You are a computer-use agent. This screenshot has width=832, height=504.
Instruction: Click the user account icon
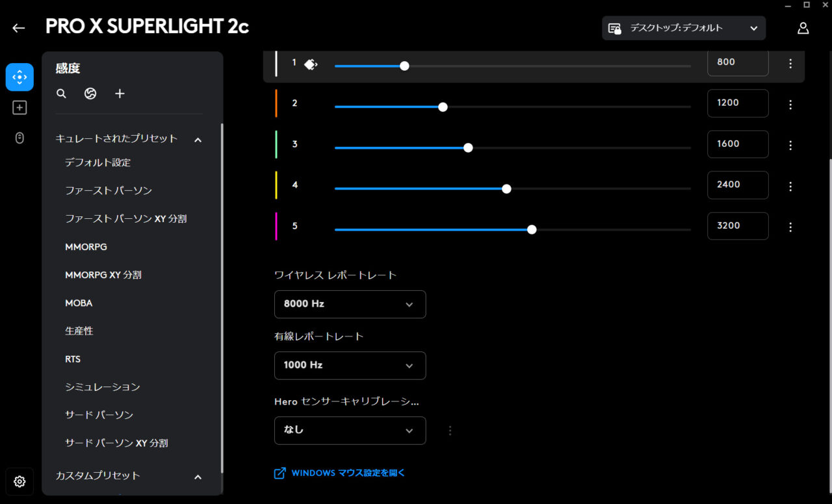tap(803, 28)
